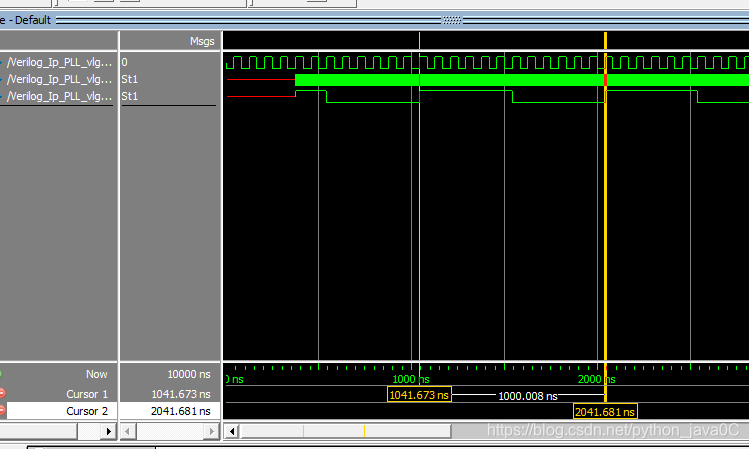Click the solid green bus waveform
The height and width of the screenshot is (449, 749).
(x=522, y=80)
